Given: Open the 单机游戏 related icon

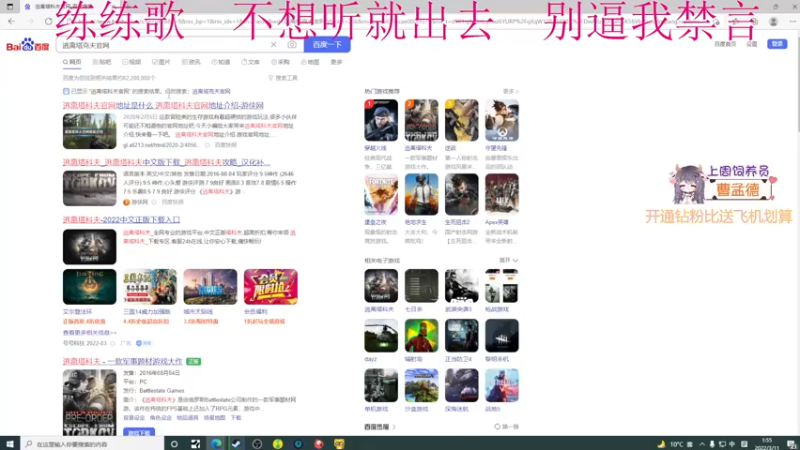Looking at the screenshot, I should [x=381, y=386].
